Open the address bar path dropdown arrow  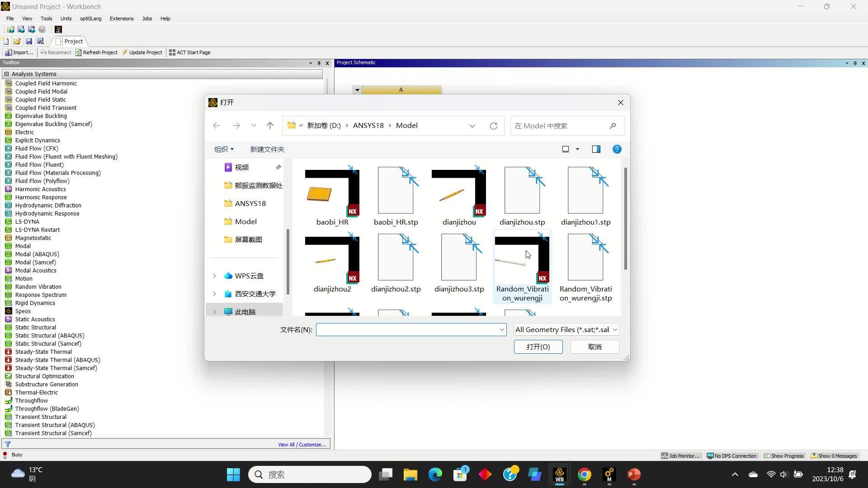[472, 126]
